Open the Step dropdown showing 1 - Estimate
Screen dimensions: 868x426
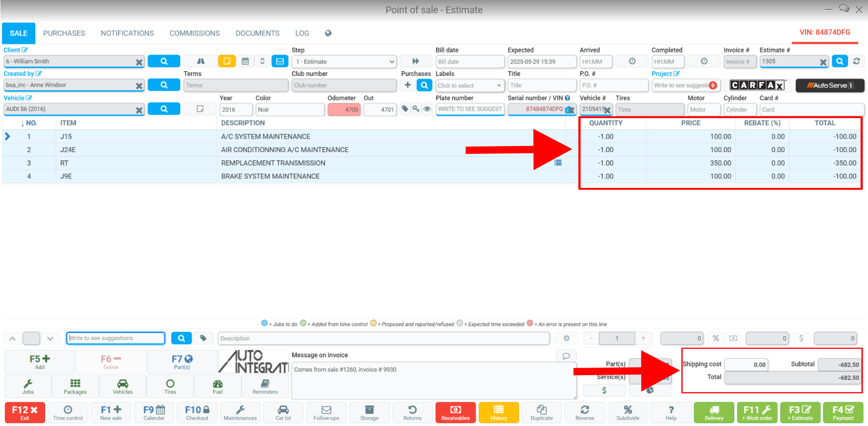[x=344, y=61]
